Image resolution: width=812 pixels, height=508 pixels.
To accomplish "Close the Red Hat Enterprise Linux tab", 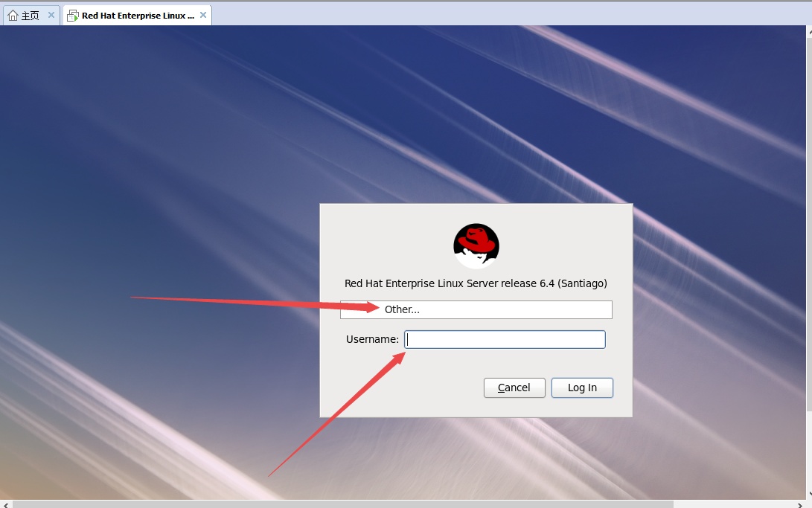I will (203, 15).
